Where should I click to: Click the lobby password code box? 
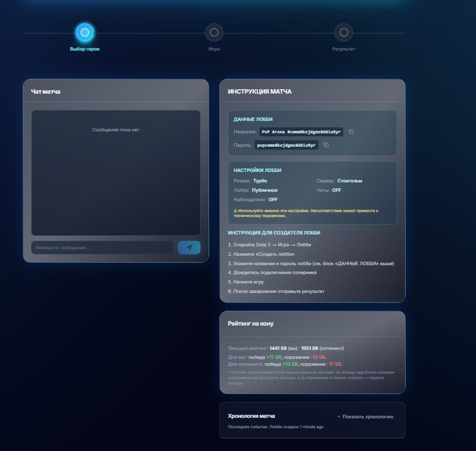point(286,145)
